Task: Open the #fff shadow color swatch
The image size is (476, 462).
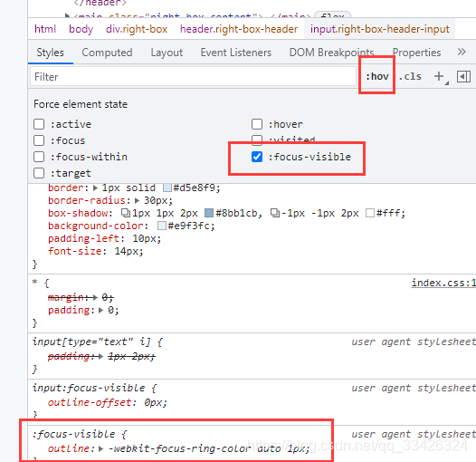Action: point(370,213)
